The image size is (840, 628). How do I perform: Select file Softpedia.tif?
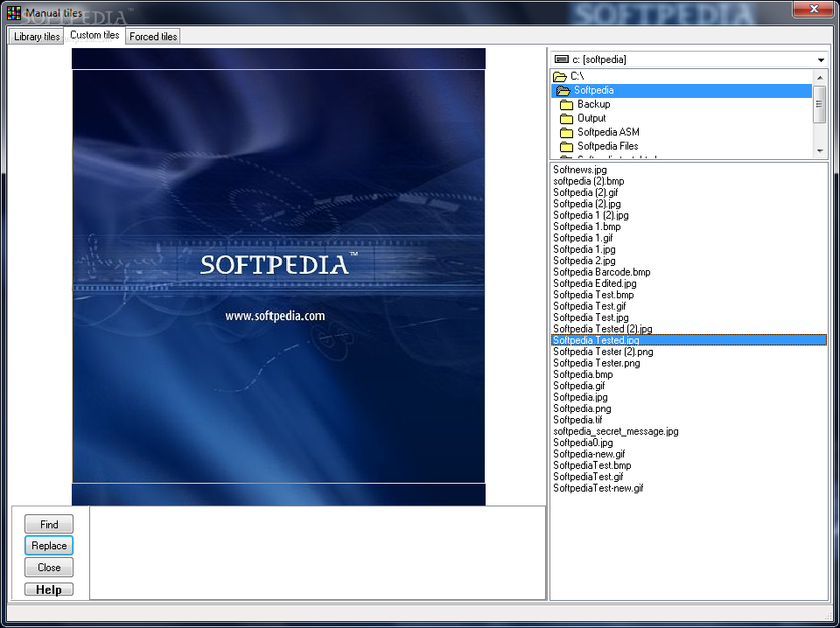[x=577, y=420]
